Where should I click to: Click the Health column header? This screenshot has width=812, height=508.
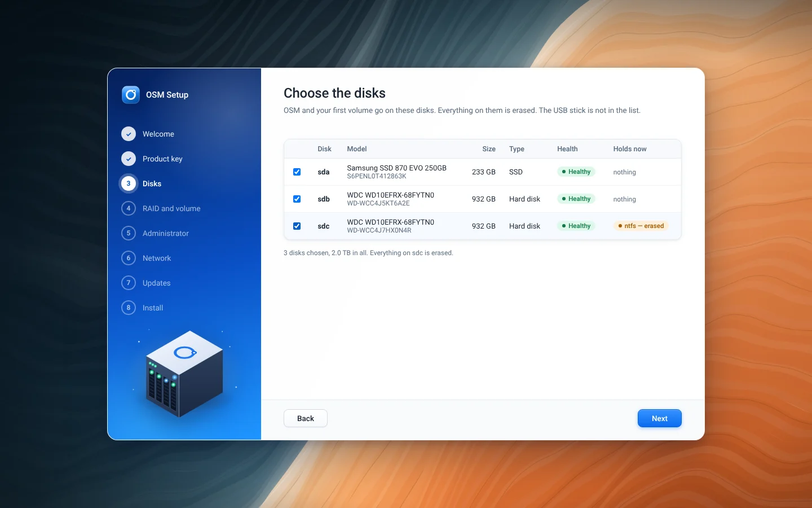[567, 149]
